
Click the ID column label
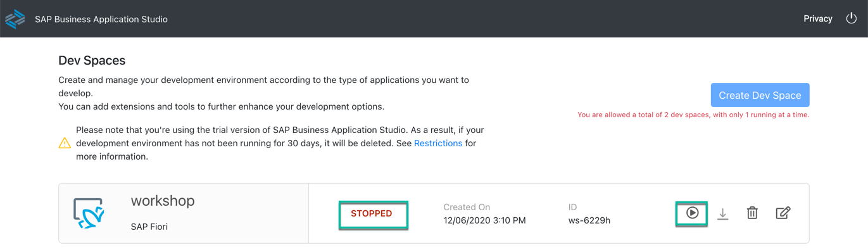[572, 207]
